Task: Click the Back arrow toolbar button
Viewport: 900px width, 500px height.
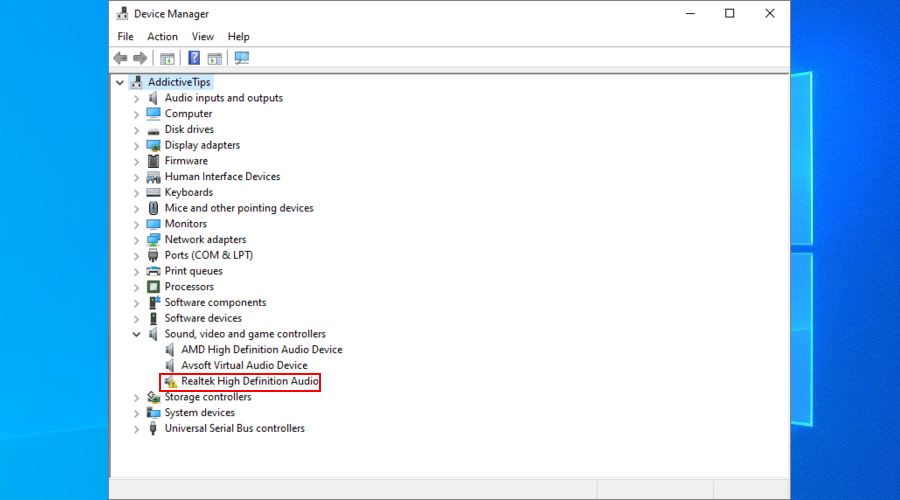Action: click(121, 58)
